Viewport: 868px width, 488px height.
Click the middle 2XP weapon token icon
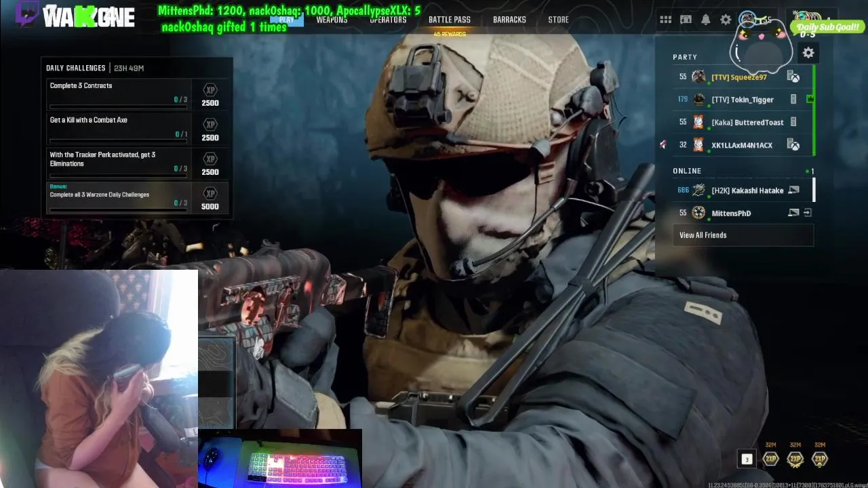795,460
